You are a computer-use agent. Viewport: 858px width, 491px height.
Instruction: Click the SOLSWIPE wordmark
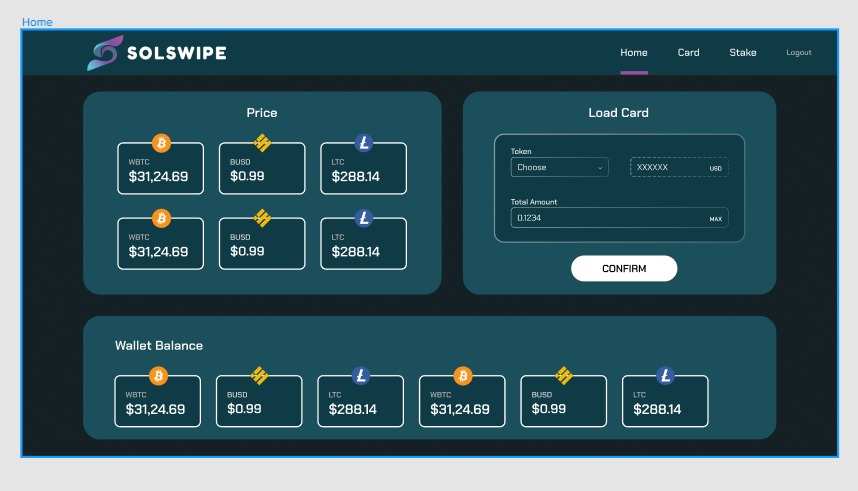click(x=177, y=53)
